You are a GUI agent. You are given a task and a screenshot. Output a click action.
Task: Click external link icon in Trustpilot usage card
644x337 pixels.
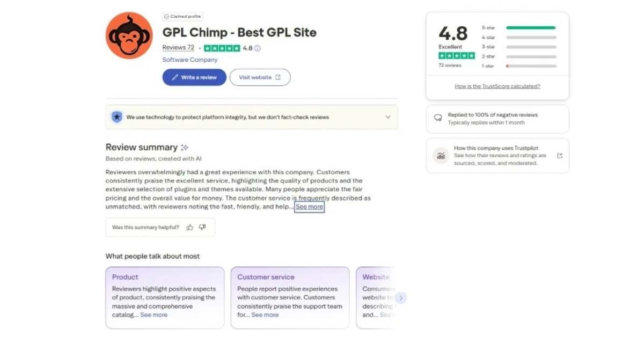pos(560,156)
